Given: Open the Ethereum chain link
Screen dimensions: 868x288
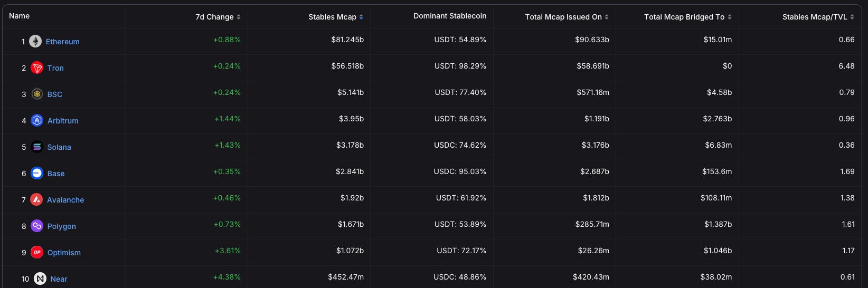Looking at the screenshot, I should (x=63, y=42).
